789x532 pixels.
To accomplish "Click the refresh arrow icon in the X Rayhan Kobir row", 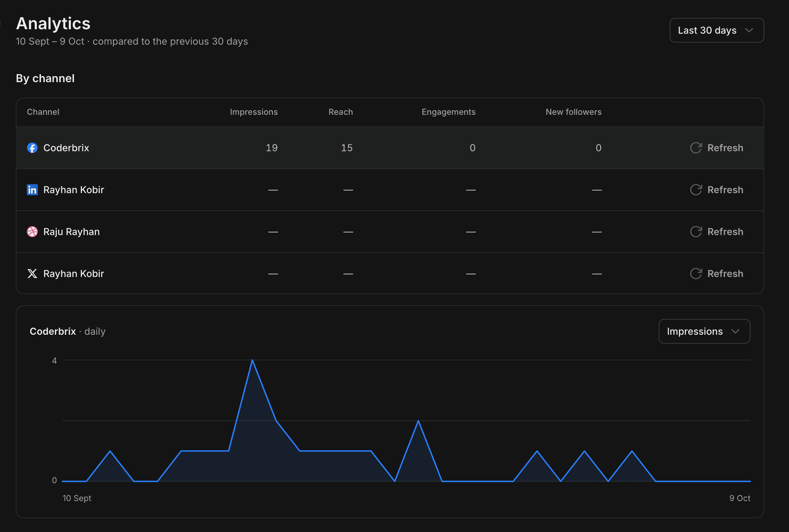I will pos(696,274).
